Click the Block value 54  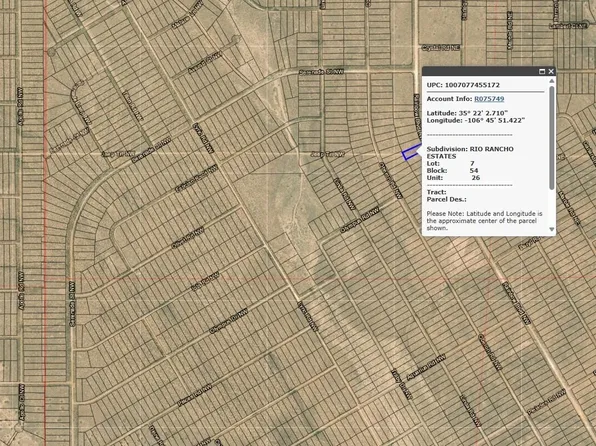pos(474,171)
